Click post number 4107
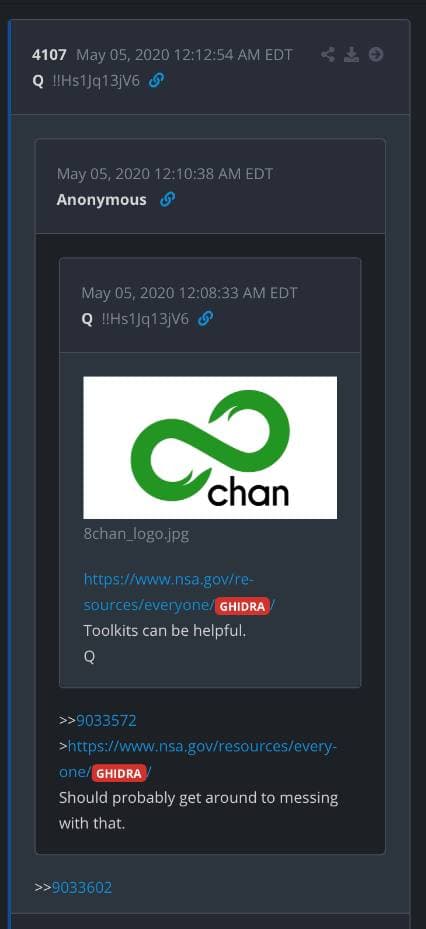 pos(49,55)
